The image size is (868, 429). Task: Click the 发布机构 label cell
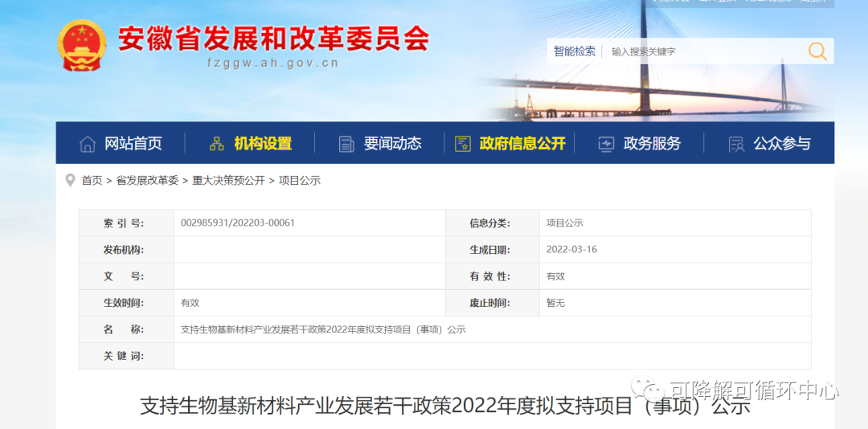coord(126,250)
